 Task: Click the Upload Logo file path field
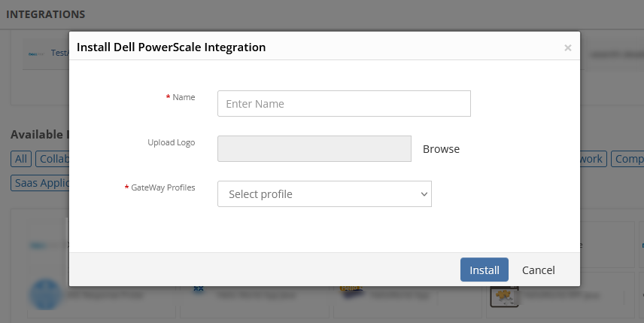[314, 149]
